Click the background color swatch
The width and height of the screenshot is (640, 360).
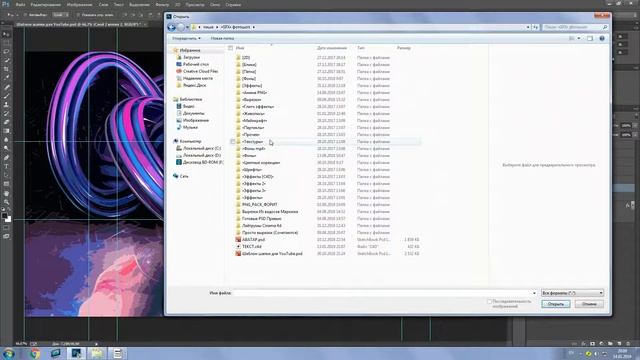click(x=8, y=220)
